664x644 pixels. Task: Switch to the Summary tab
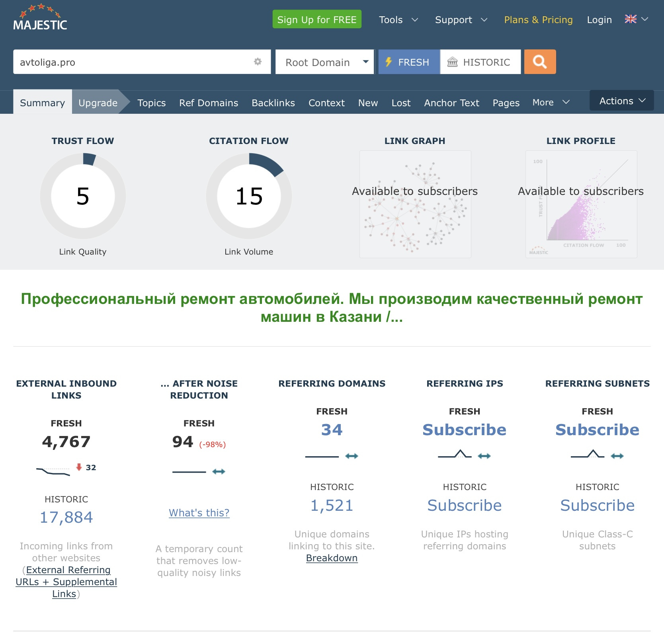tap(43, 103)
